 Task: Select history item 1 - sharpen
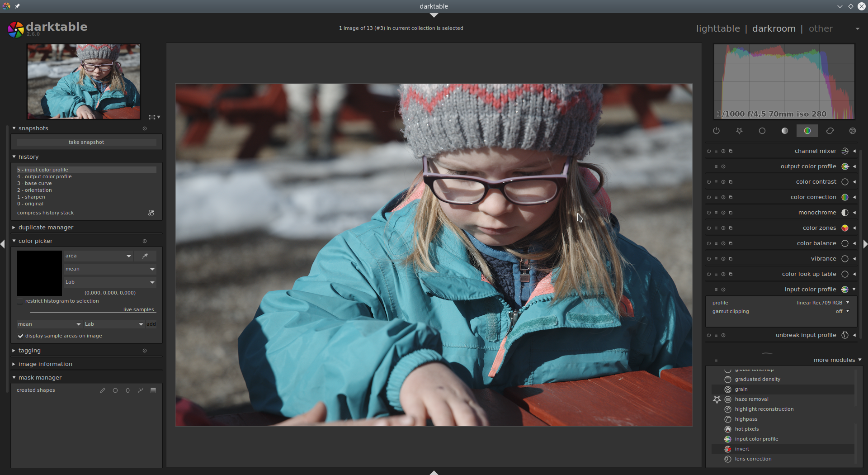86,197
